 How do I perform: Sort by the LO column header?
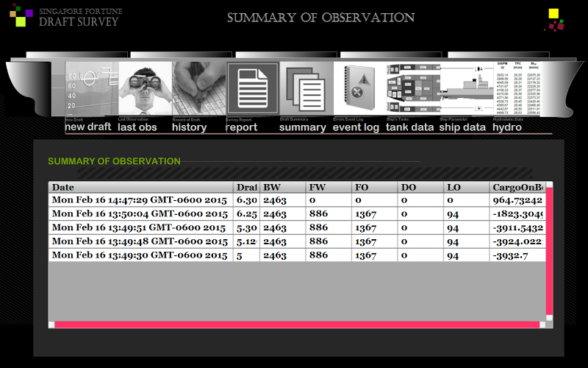coord(467,188)
